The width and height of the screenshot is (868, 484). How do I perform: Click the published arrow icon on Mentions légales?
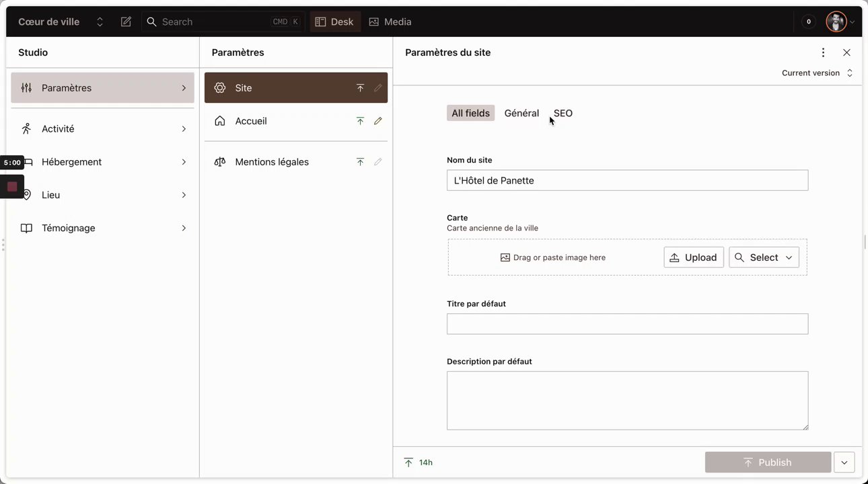[x=360, y=162]
